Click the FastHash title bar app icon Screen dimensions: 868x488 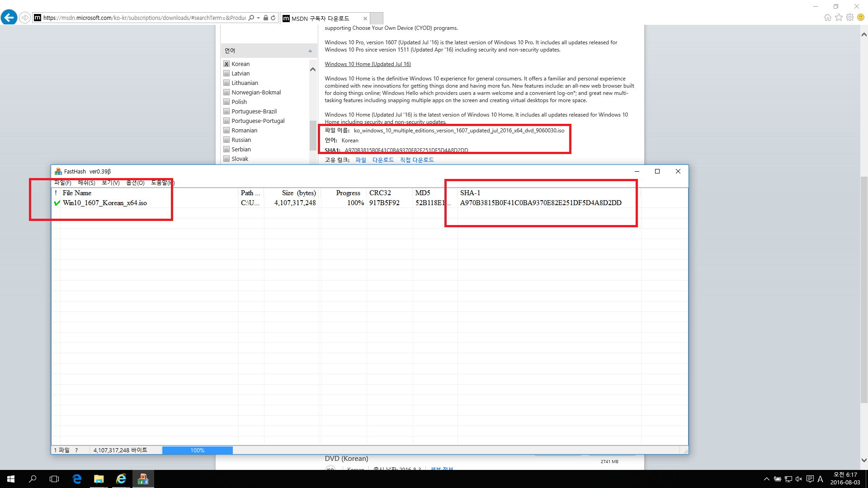pos(58,171)
